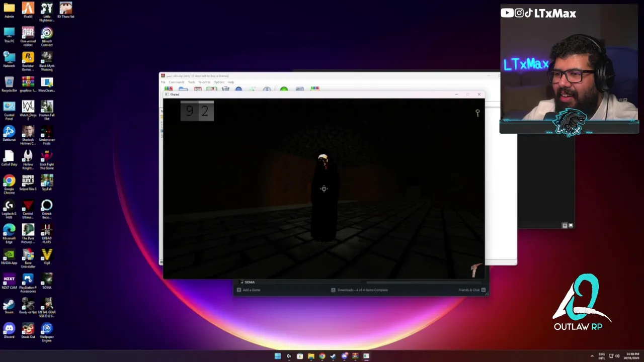Open the NZXT CAM desktop shortcut
The image size is (644, 362).
[9, 281]
